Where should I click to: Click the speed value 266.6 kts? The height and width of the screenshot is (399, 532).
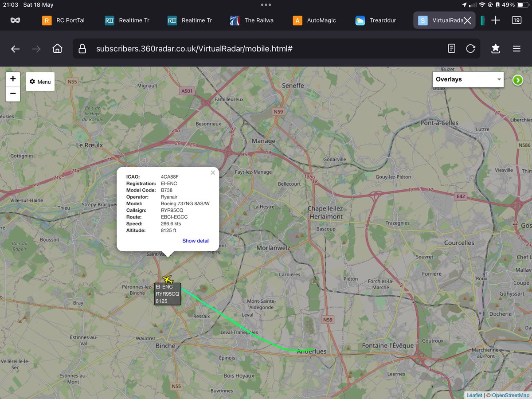(x=171, y=223)
